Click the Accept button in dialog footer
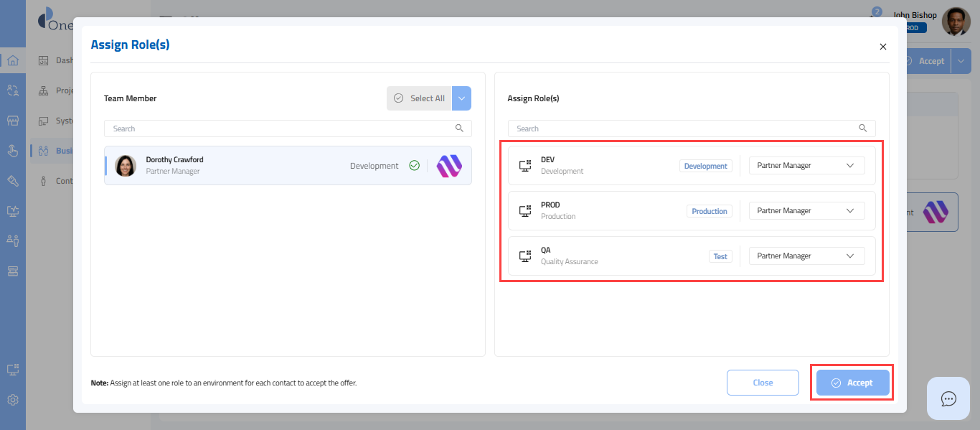This screenshot has height=430, width=980. (852, 383)
